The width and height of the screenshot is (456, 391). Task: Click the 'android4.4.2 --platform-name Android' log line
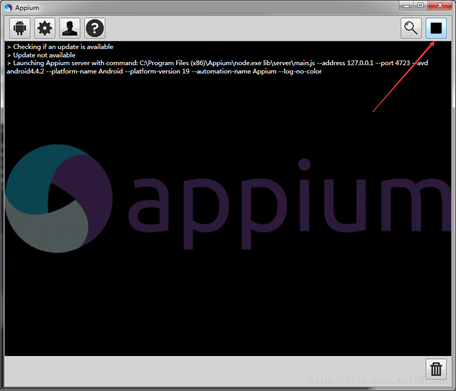pos(164,71)
